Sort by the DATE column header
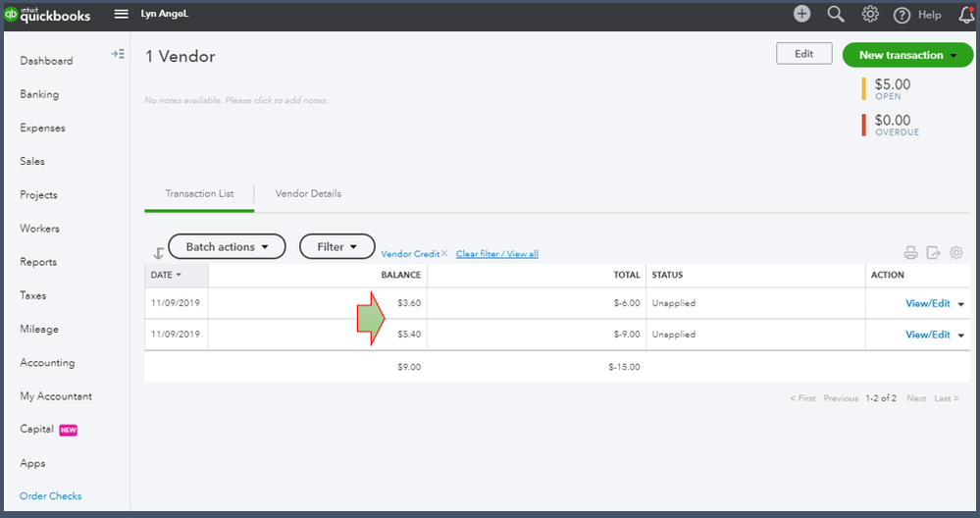Viewport: 980px width, 518px height. tap(166, 275)
